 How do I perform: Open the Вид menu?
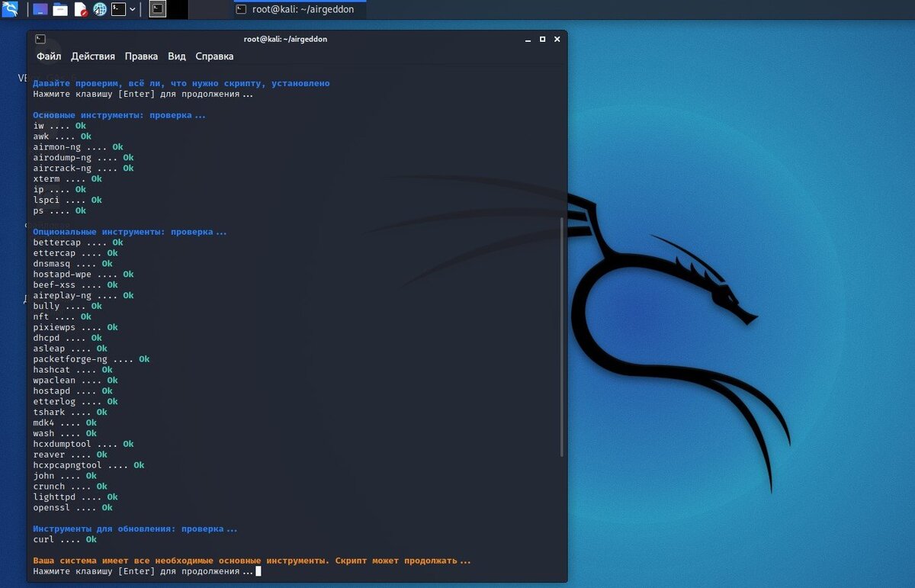(177, 56)
